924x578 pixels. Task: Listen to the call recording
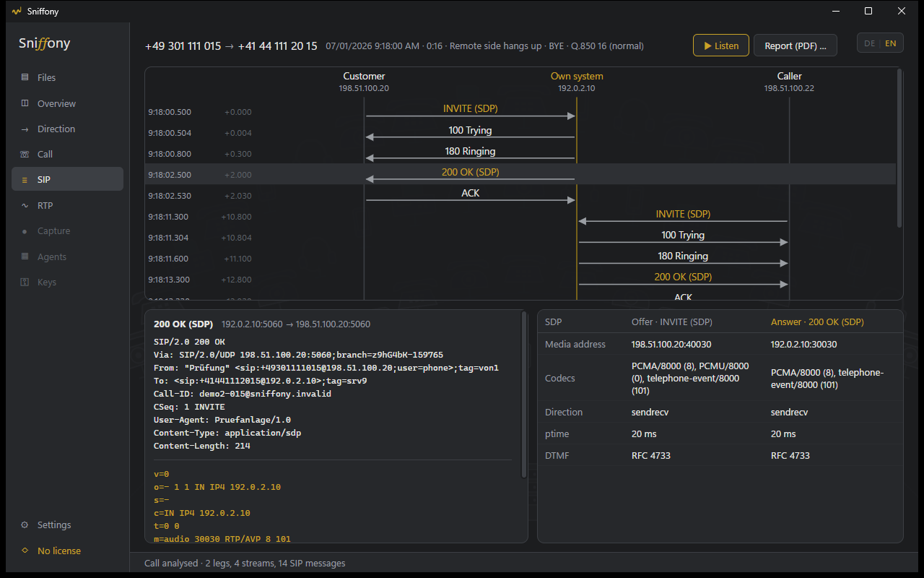721,46
